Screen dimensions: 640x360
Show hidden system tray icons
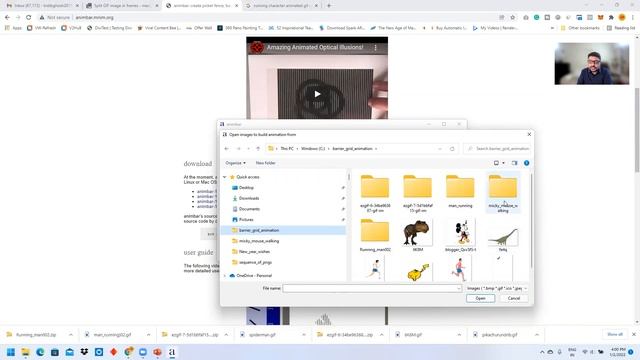tap(542, 352)
